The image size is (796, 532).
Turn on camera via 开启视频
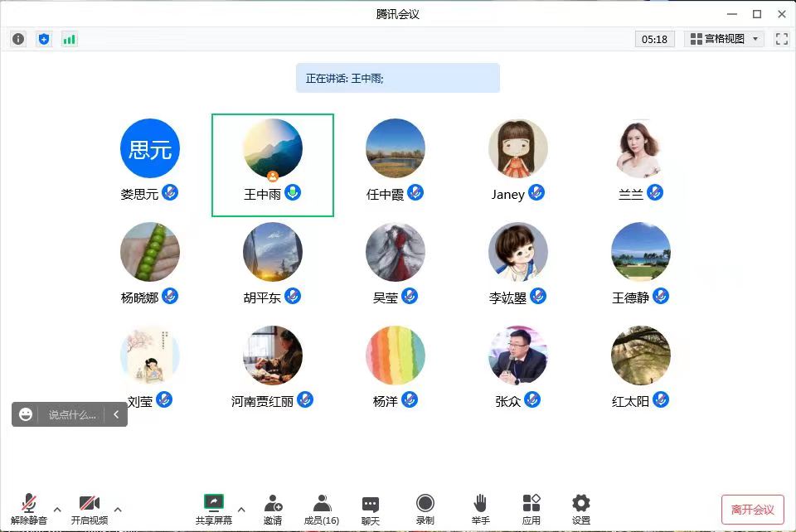[x=90, y=508]
